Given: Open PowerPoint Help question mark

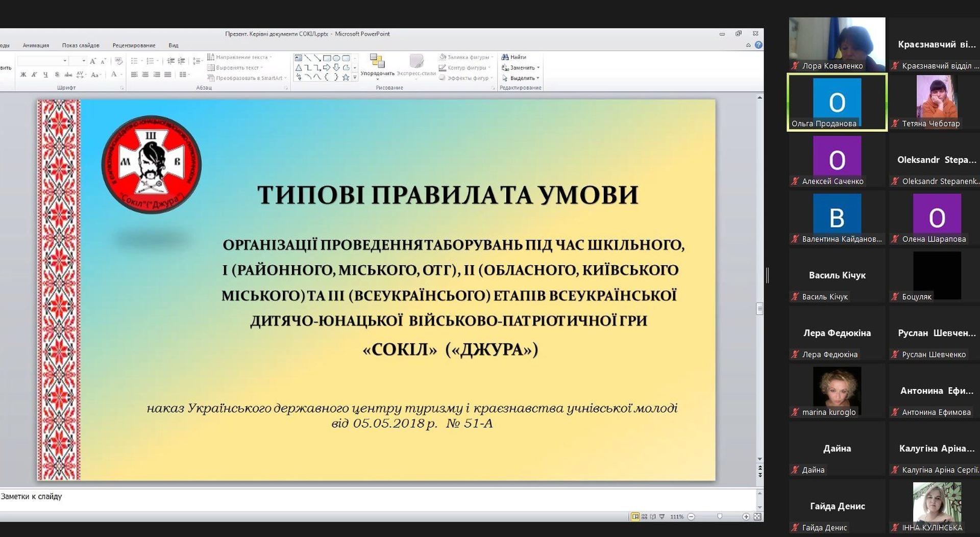Looking at the screenshot, I should click(758, 45).
